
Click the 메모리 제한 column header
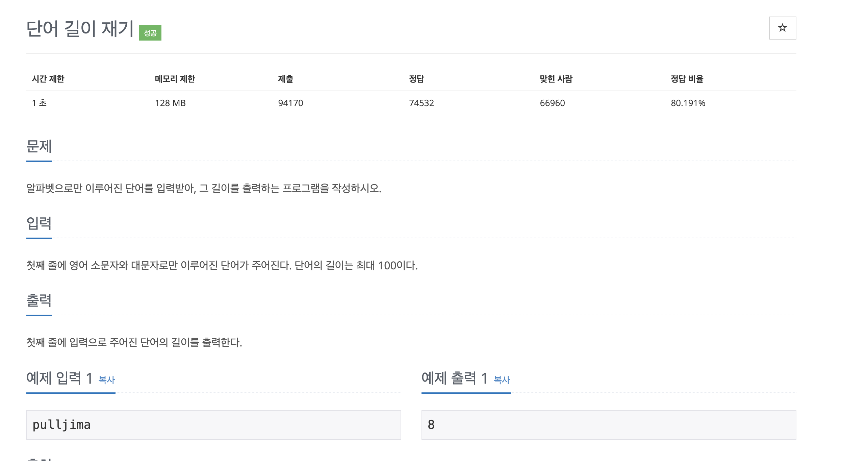175,79
